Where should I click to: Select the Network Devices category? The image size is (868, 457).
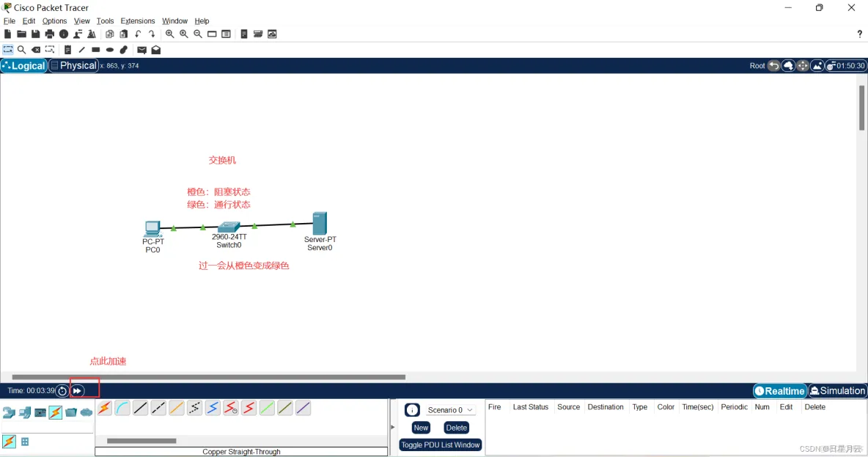(9, 413)
